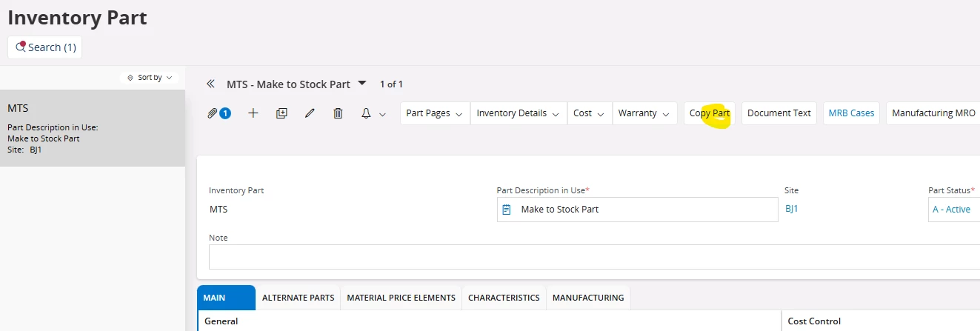The width and height of the screenshot is (980, 331).
Task: Click into the Note field
Action: click(594, 257)
